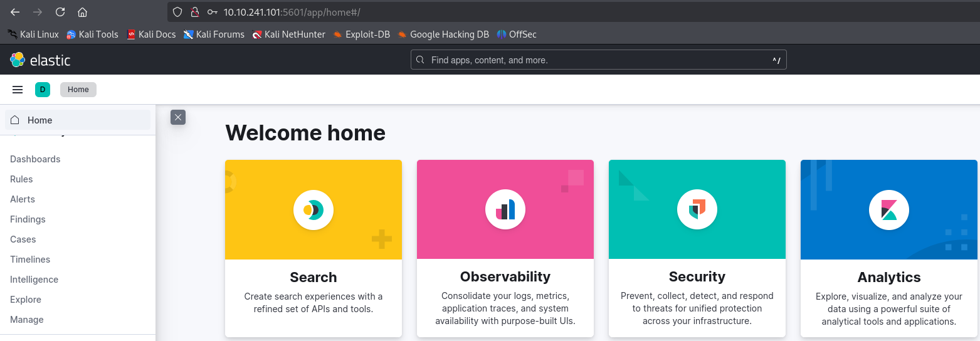Viewport: 980px width, 341px height.
Task: Open Alerts in side navigation
Action: pos(23,199)
